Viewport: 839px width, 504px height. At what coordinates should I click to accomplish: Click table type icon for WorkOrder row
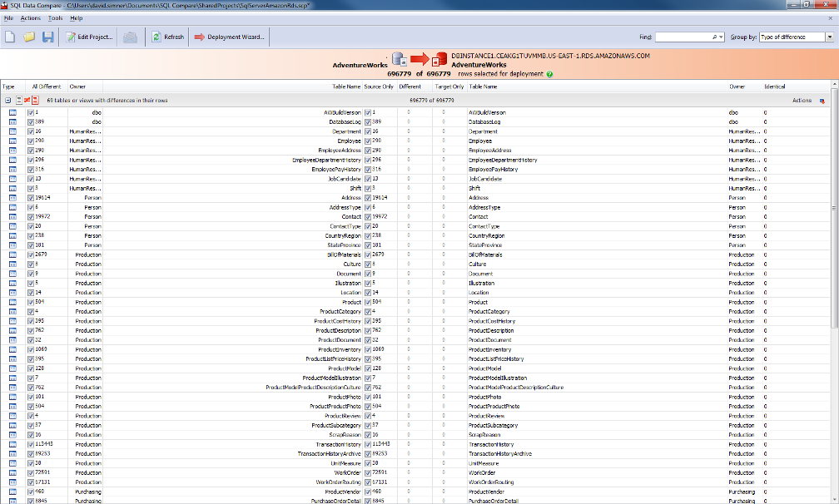pyautogui.click(x=12, y=472)
